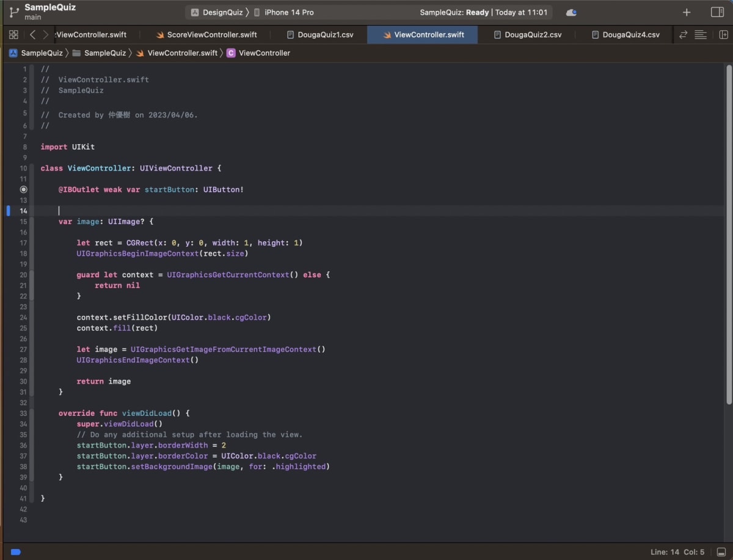Go back with the left arrow

pos(32,35)
